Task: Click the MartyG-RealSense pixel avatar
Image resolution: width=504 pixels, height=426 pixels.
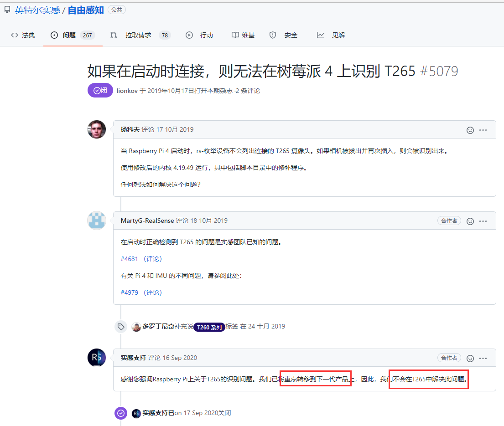Action: [97, 221]
